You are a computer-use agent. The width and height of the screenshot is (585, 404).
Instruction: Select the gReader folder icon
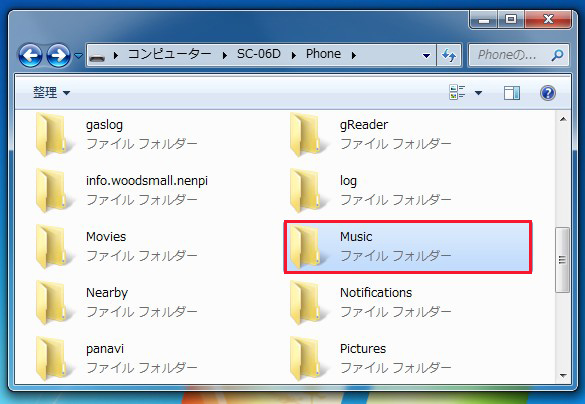pyautogui.click(x=307, y=134)
